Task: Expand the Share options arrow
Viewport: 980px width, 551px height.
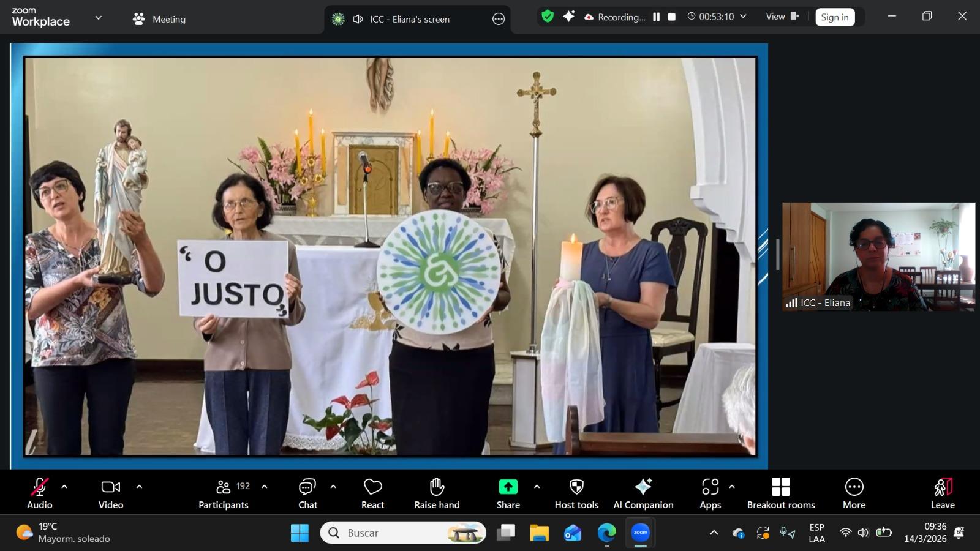Action: (537, 487)
